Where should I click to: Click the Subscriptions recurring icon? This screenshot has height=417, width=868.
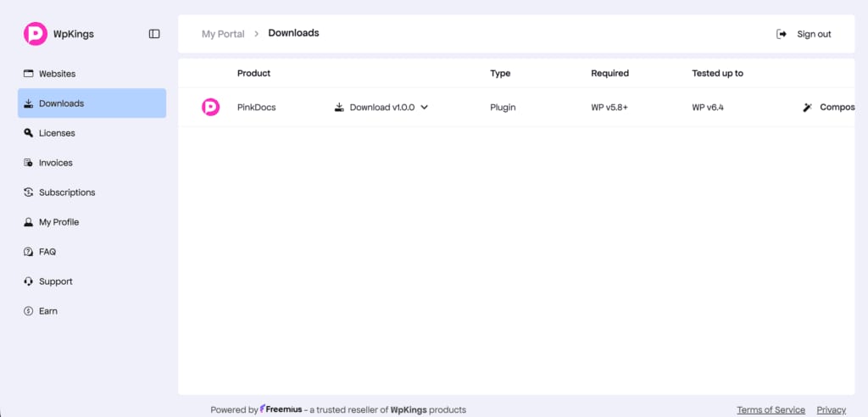(x=28, y=192)
